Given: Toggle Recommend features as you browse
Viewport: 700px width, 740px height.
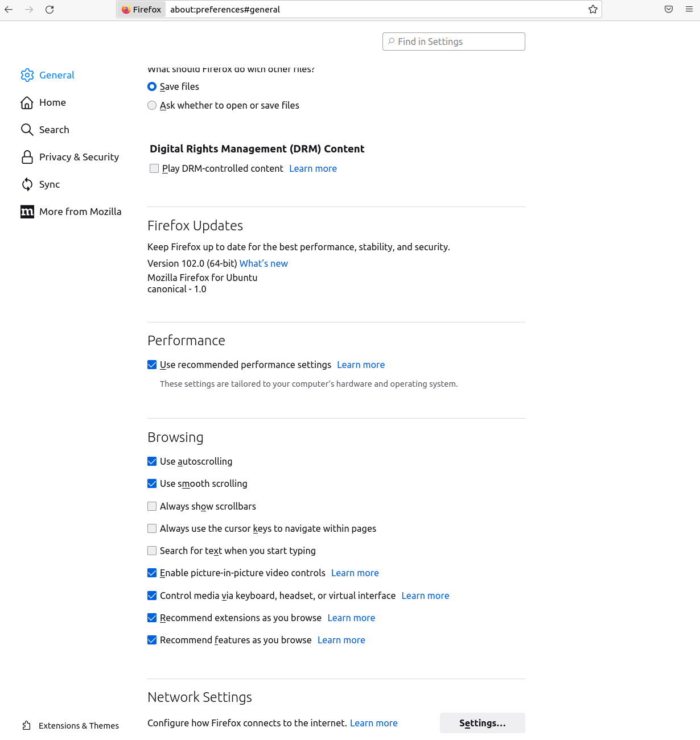Looking at the screenshot, I should click(x=152, y=640).
